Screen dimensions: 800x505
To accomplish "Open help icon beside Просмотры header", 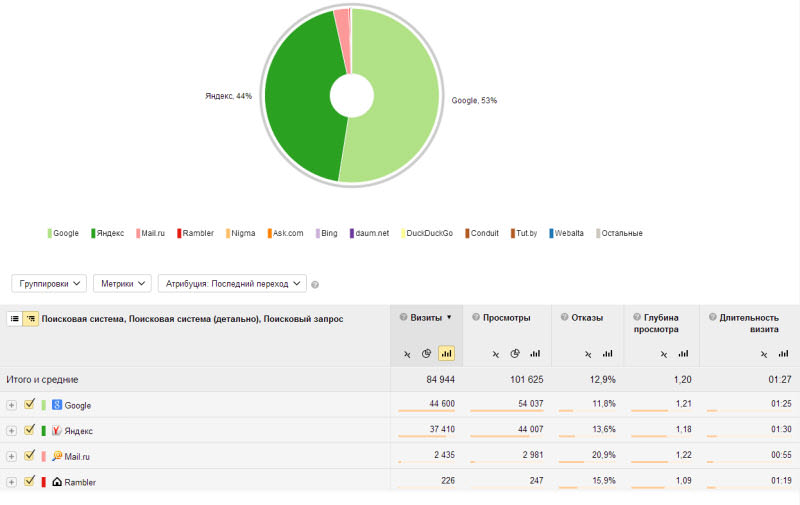I will point(476,317).
